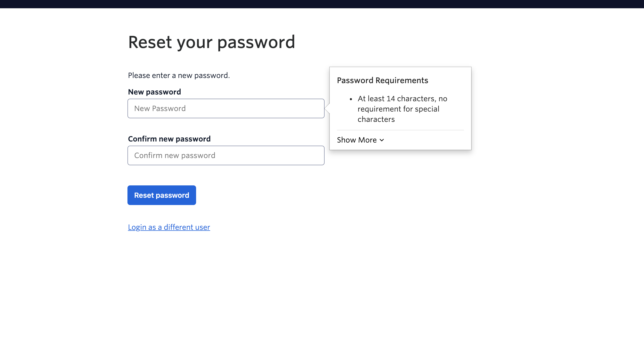The width and height of the screenshot is (644, 346).
Task: Click the Show More text label
Action: coord(357,140)
